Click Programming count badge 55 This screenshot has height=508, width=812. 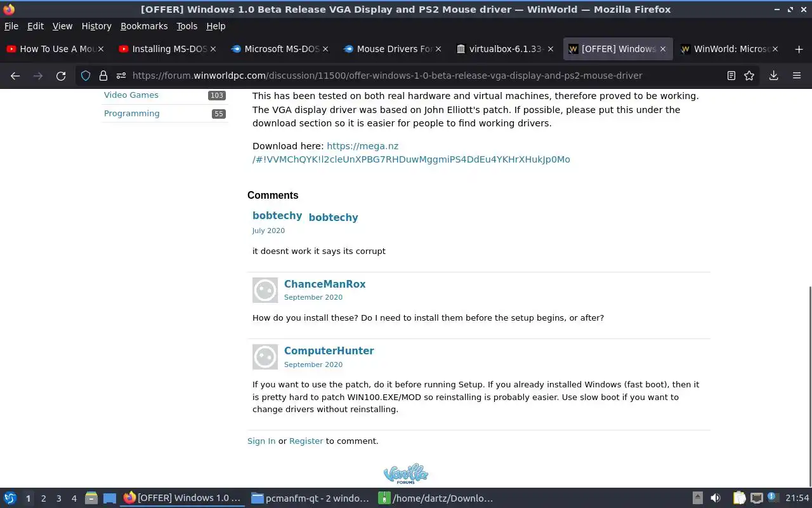[219, 114]
